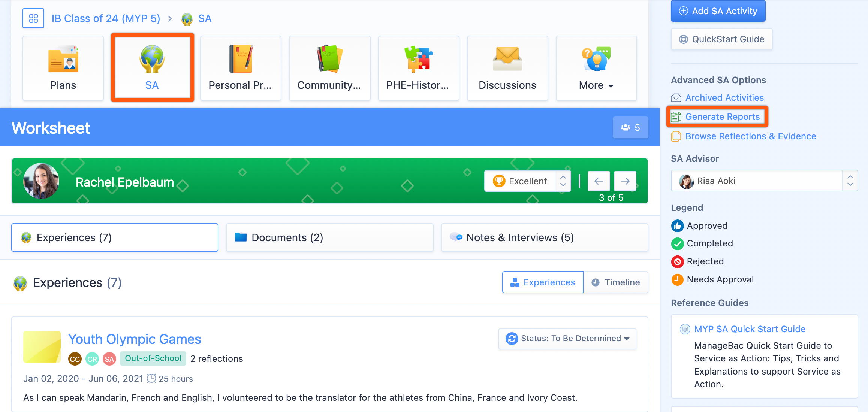
Task: Click Rachel Epelbaum's profile photo
Action: click(41, 181)
